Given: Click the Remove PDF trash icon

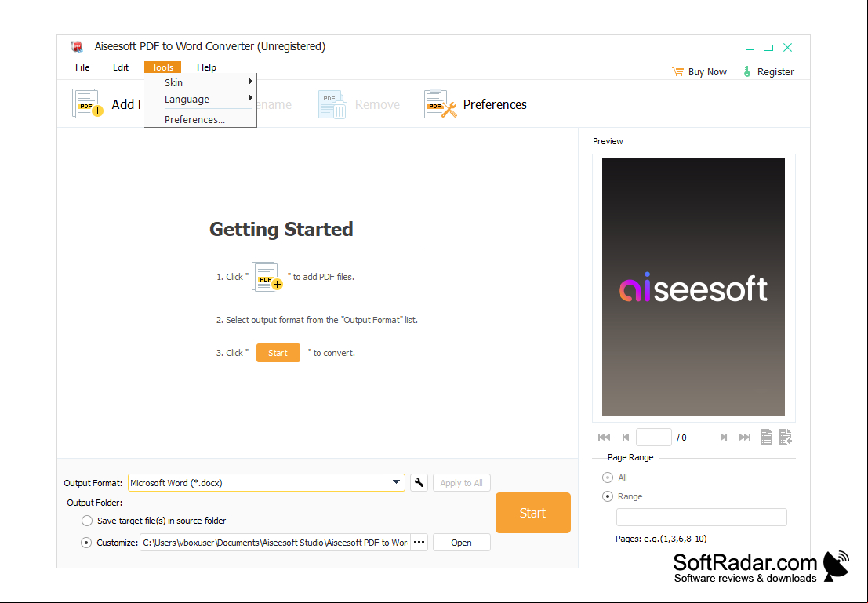Looking at the screenshot, I should [332, 104].
